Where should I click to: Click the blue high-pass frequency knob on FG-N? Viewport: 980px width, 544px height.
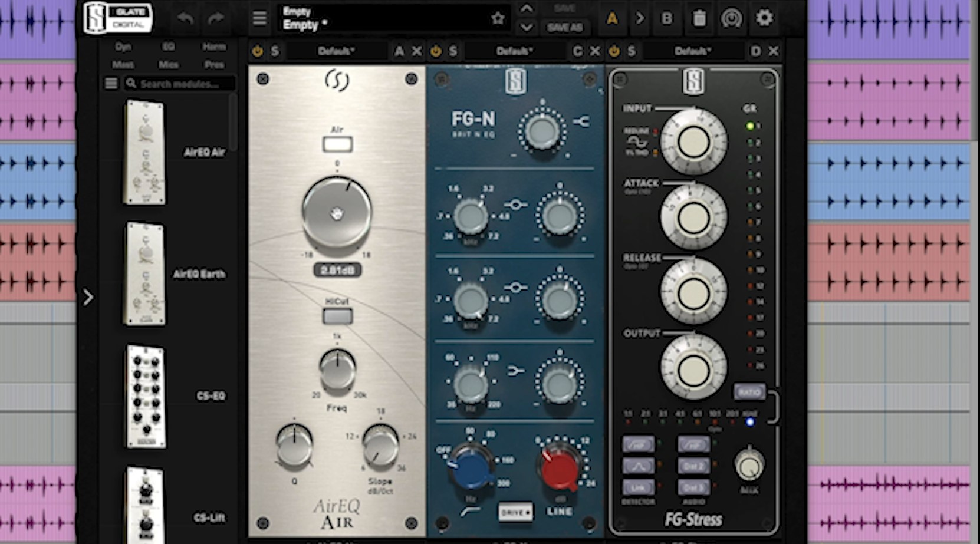point(471,467)
